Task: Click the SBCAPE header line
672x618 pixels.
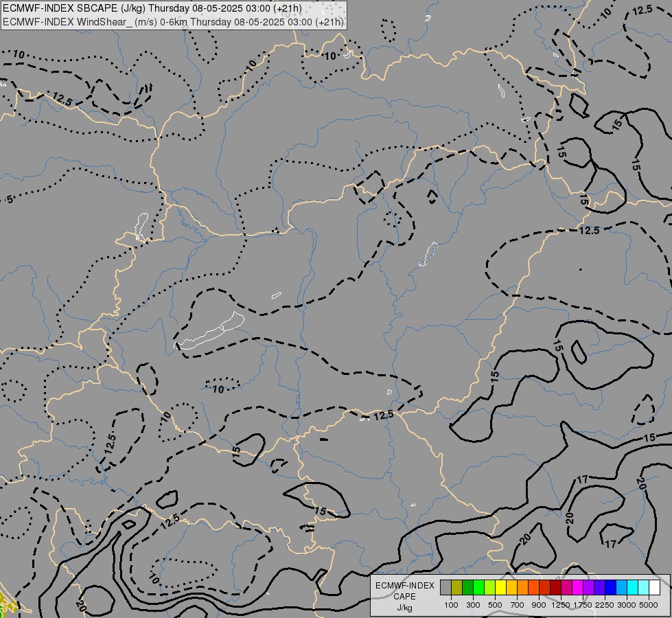Action: click(152, 8)
